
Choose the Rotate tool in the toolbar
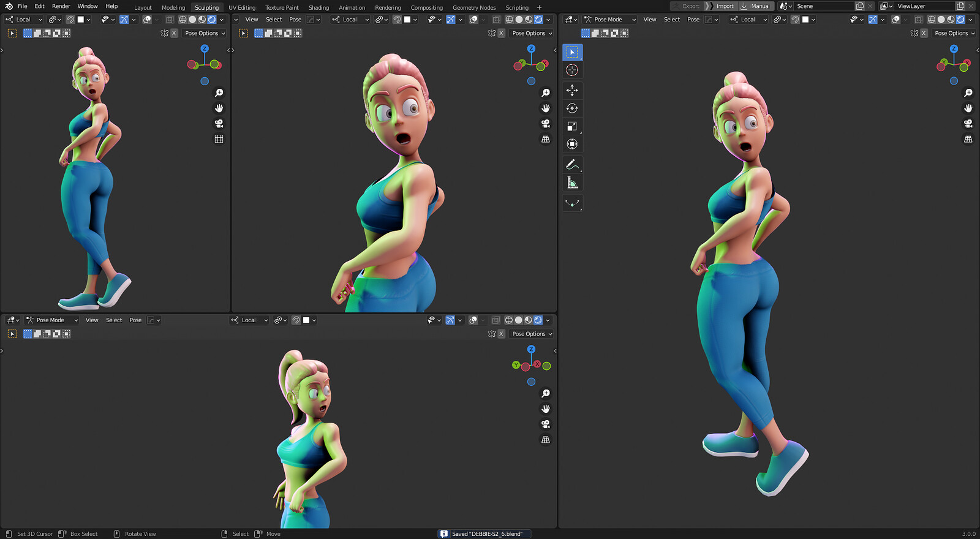click(572, 108)
